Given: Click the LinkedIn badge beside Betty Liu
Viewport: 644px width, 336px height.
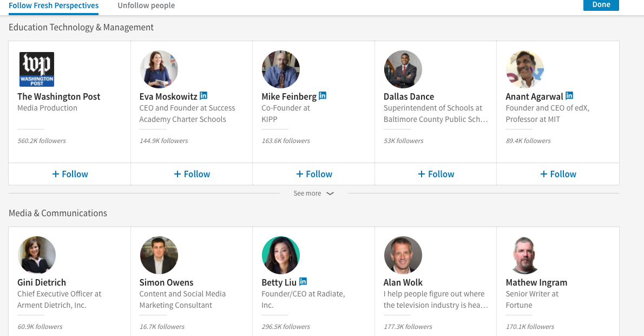Looking at the screenshot, I should click(x=303, y=282).
